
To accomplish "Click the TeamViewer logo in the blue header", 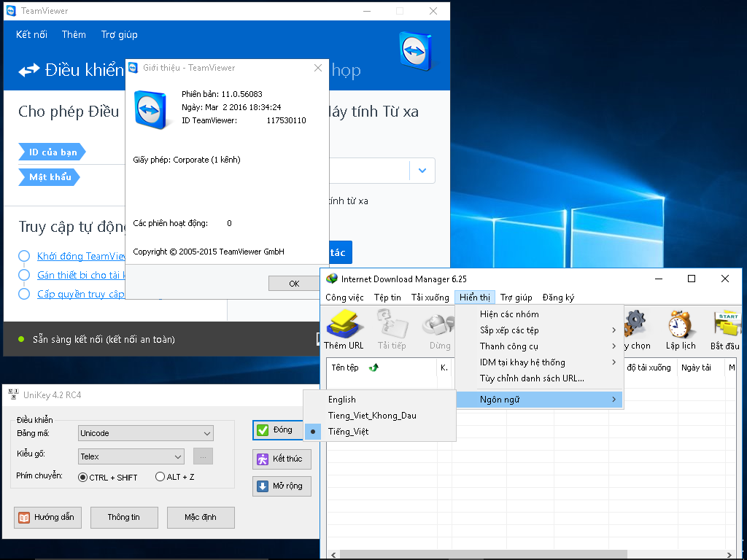I will coord(415,51).
